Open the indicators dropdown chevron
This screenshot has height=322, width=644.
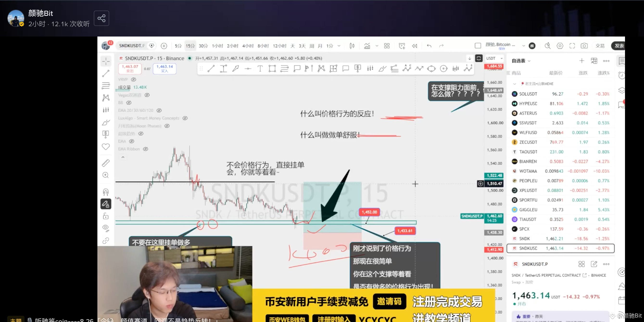pos(377,46)
